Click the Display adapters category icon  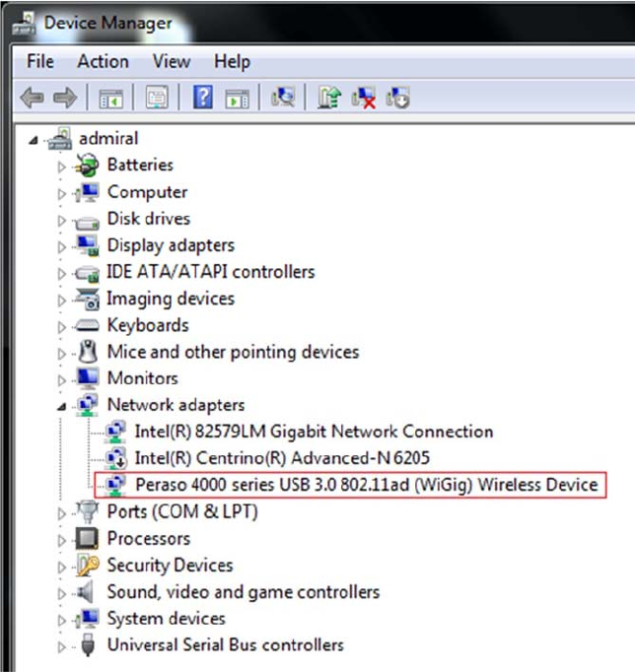point(88,246)
